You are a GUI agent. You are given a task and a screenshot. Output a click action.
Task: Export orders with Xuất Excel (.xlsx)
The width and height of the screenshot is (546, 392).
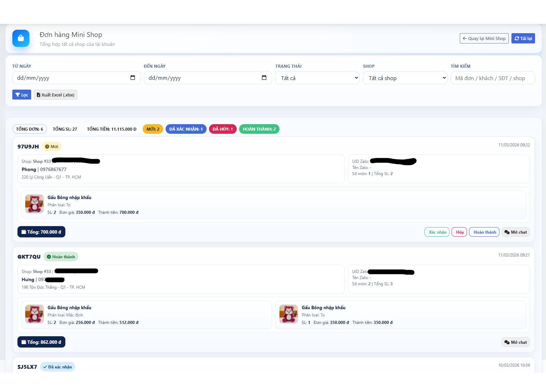click(55, 95)
